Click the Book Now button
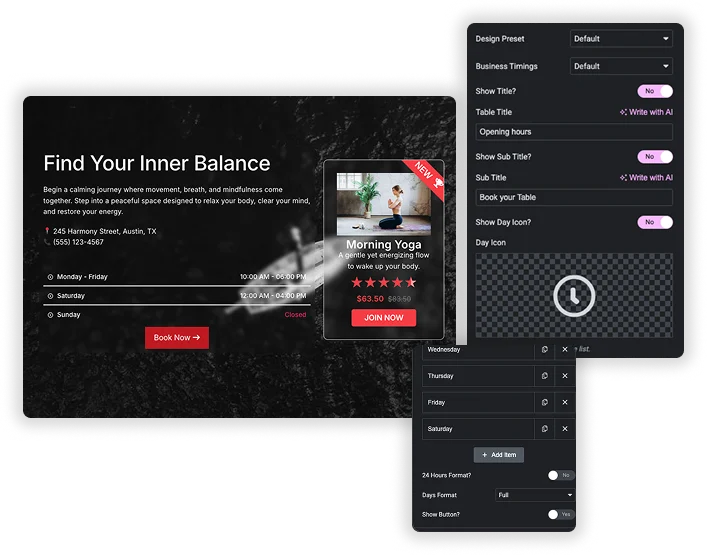Viewport: 713px width, 555px height. click(177, 338)
